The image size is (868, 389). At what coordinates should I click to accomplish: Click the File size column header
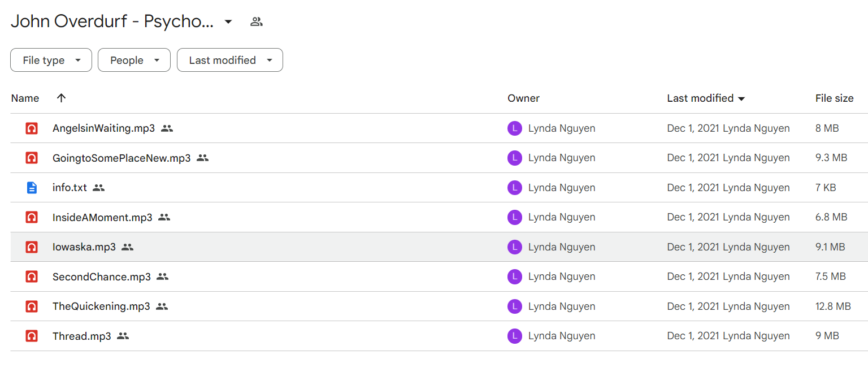[834, 98]
